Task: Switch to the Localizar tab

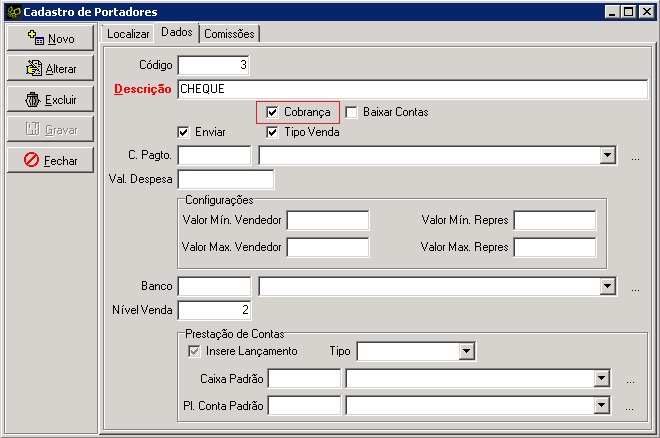Action: coord(128,34)
